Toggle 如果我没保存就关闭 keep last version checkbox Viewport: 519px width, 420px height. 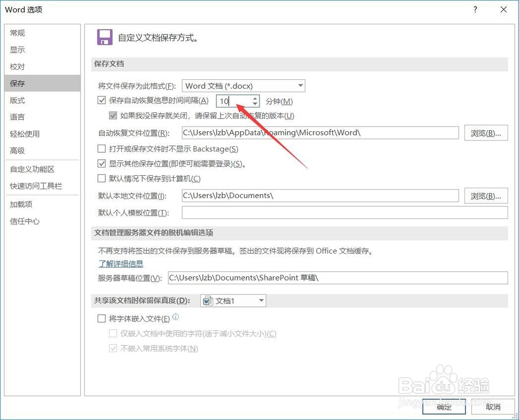click(113, 116)
